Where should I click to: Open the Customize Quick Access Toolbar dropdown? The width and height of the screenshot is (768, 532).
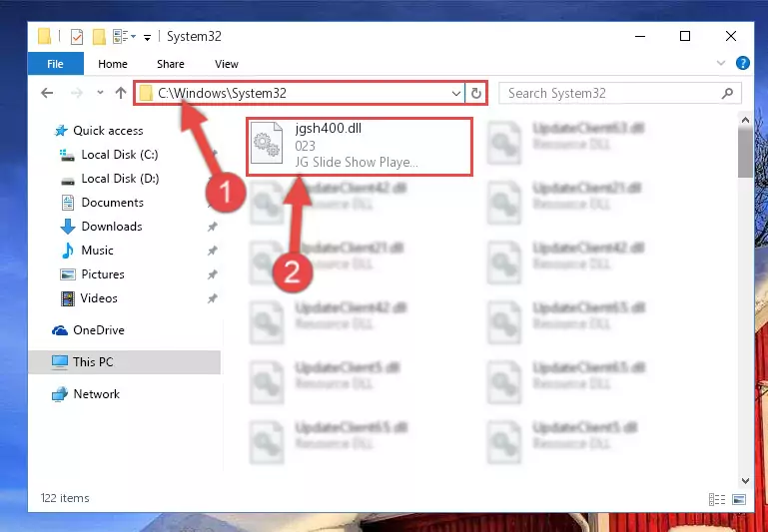pyautogui.click(x=147, y=37)
